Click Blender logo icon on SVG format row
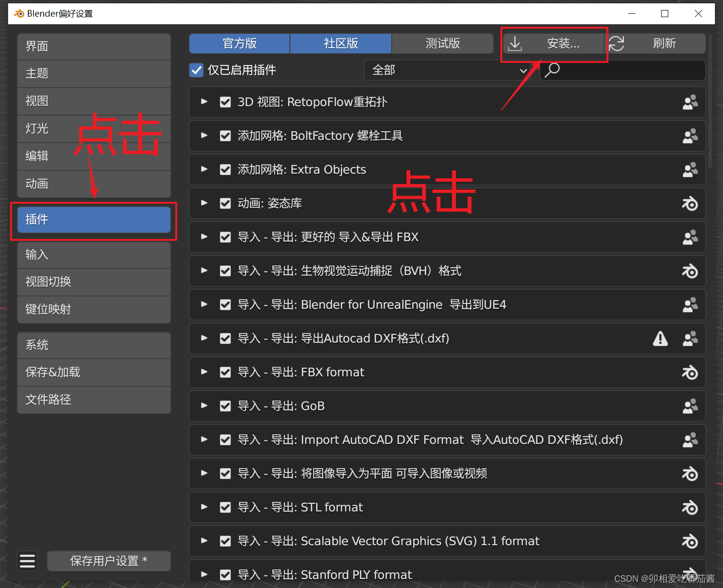723x588 pixels. pos(690,541)
